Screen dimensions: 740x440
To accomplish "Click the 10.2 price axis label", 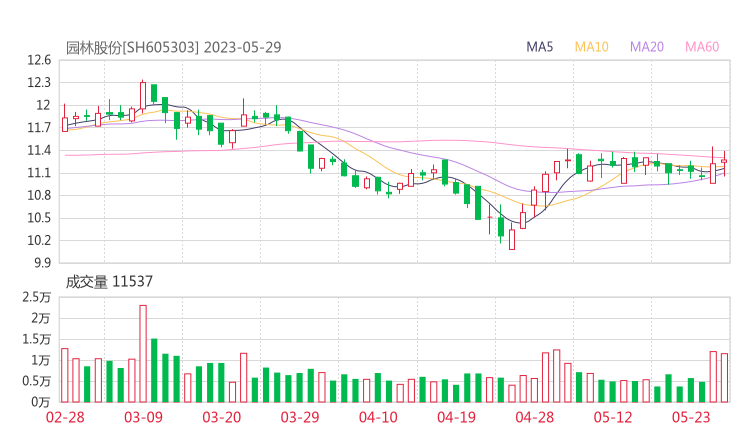I will [39, 240].
